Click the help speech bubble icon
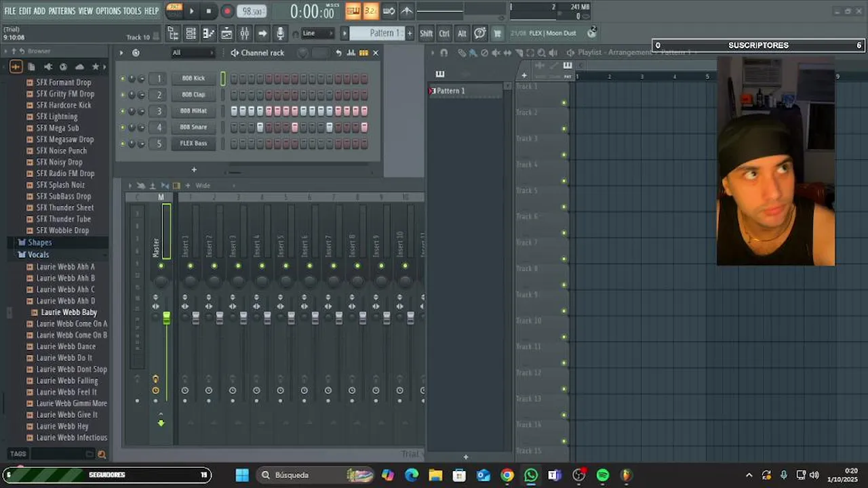Screen dimensions: 868x488 (479, 33)
